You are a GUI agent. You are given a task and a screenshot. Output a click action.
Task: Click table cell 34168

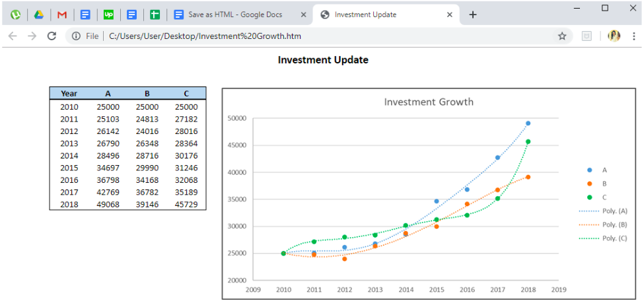(147, 180)
